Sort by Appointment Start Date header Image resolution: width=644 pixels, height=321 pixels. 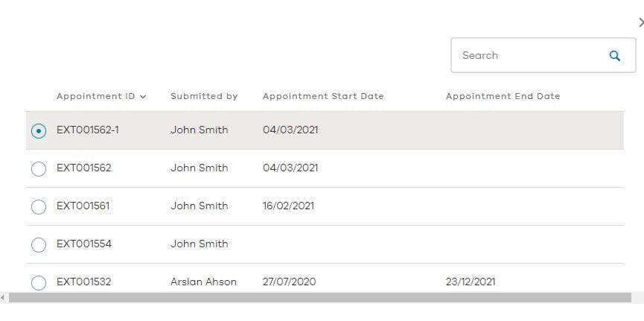pos(323,96)
